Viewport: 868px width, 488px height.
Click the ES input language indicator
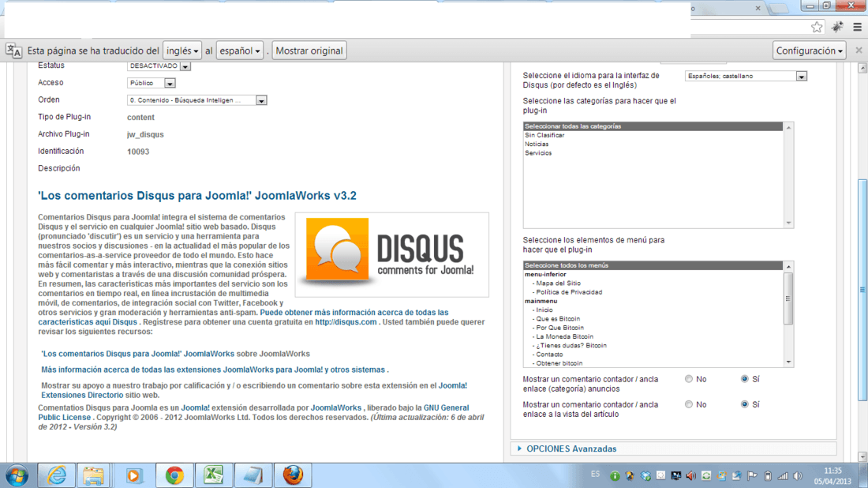pos(595,474)
